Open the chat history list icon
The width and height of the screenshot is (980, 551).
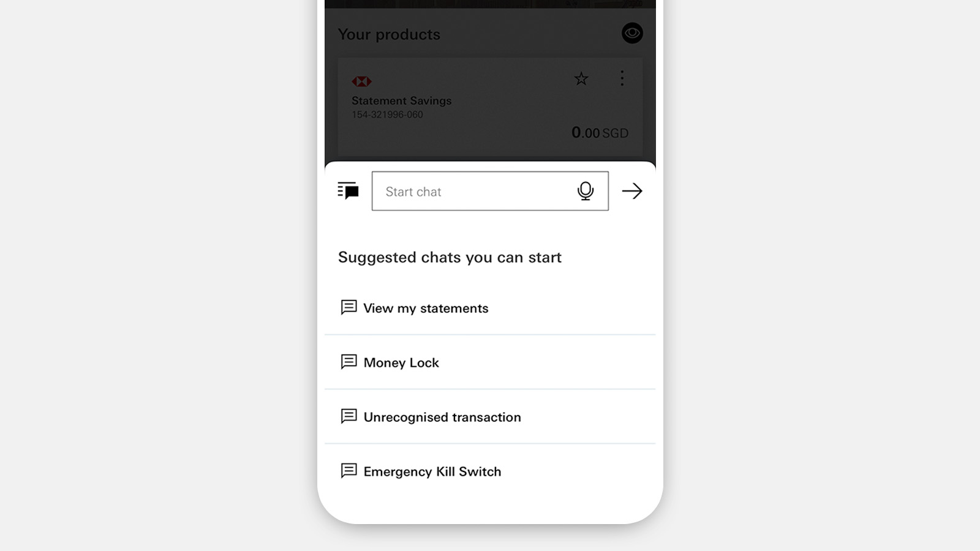point(348,191)
